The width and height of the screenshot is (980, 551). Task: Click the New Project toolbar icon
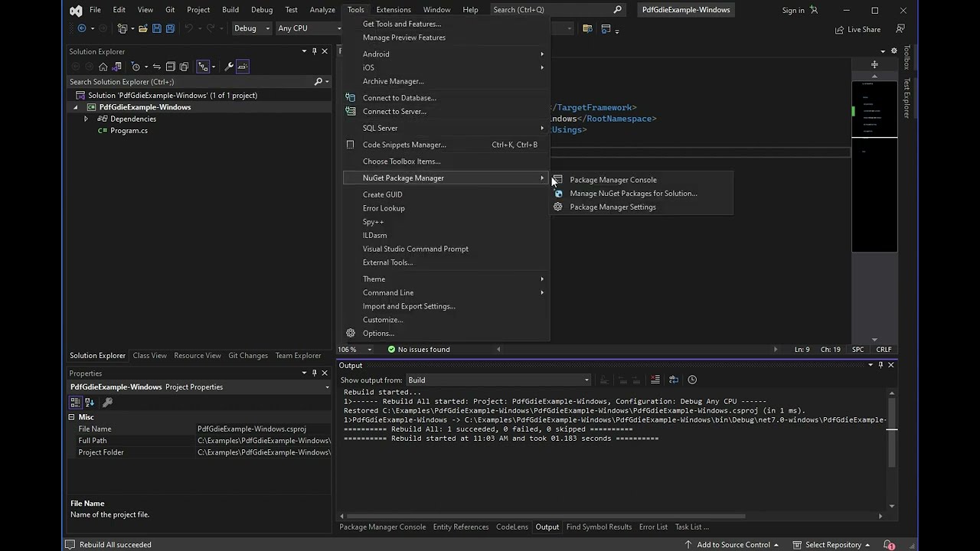(122, 28)
